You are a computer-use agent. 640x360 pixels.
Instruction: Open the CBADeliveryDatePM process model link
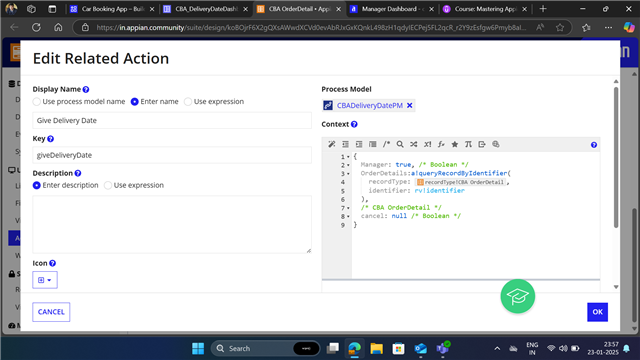coord(369,105)
